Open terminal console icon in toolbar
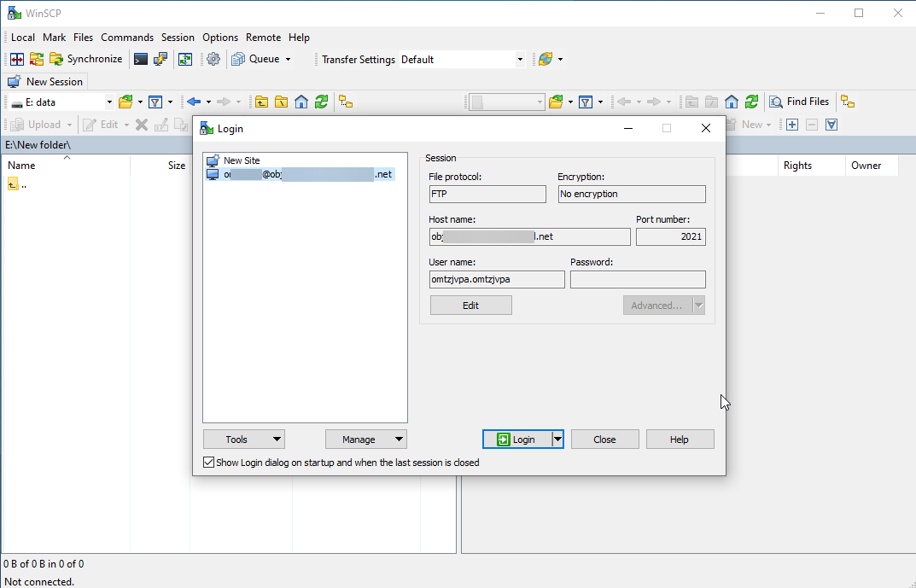Screen dimensions: 916x588 pyautogui.click(x=141, y=59)
